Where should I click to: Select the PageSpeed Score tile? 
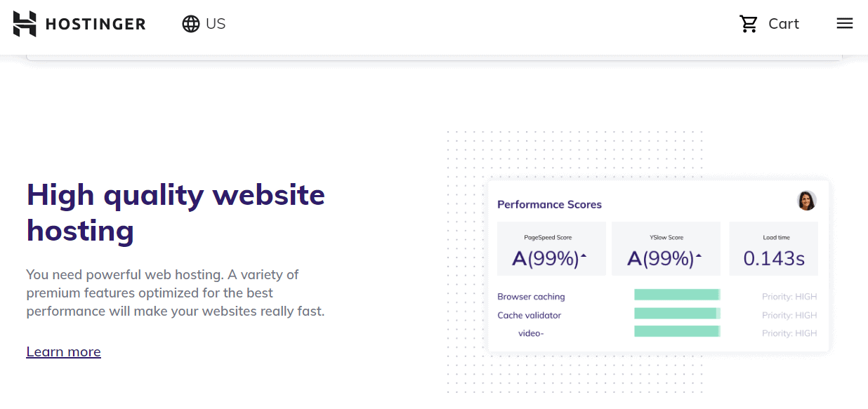(x=551, y=248)
